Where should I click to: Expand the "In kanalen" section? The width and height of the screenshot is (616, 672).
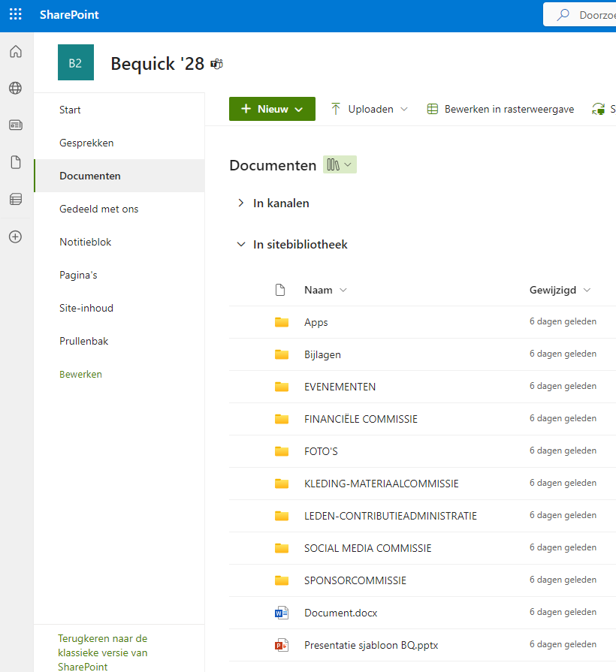pyautogui.click(x=240, y=202)
